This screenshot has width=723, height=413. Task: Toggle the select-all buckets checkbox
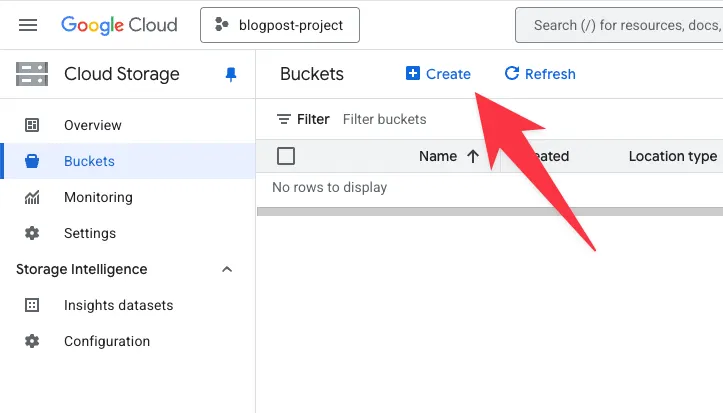[x=286, y=156]
